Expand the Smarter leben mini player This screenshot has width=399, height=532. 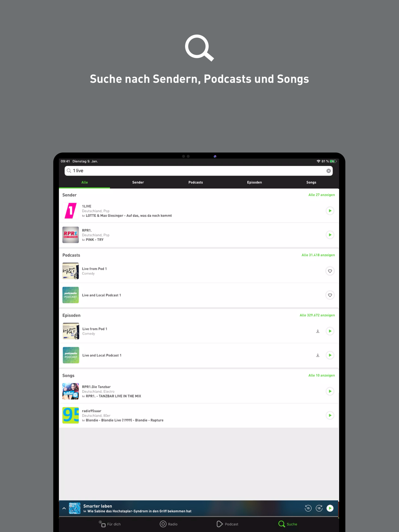[x=64, y=508]
